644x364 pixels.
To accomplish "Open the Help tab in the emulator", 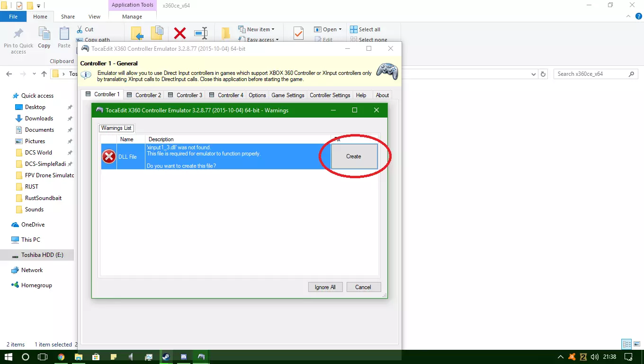I will [361, 95].
